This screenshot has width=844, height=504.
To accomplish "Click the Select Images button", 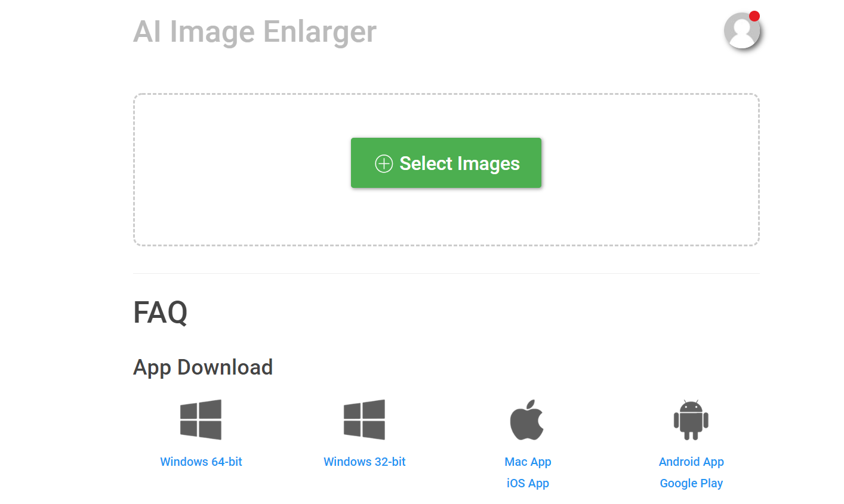I will click(x=446, y=163).
